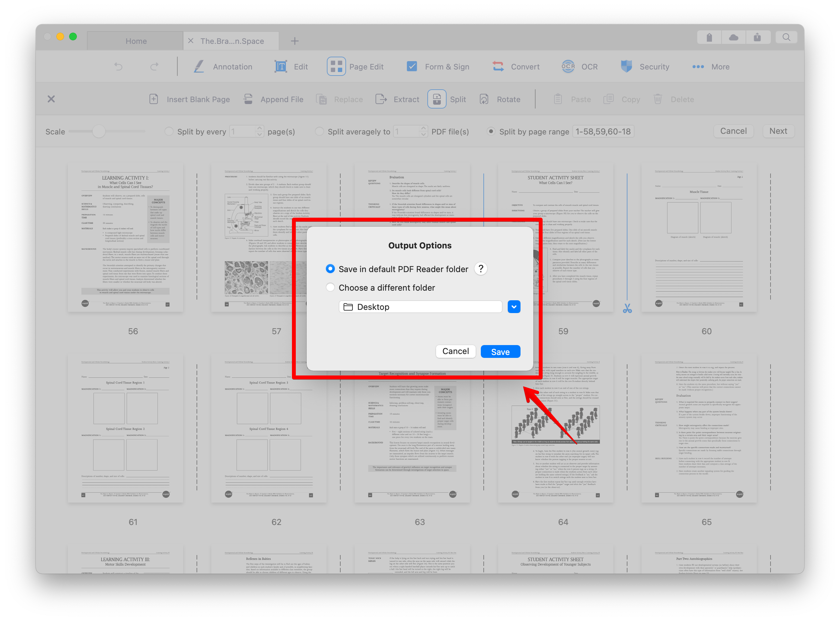The width and height of the screenshot is (840, 621).
Task: Open the Annotation tool
Action: [x=223, y=67]
